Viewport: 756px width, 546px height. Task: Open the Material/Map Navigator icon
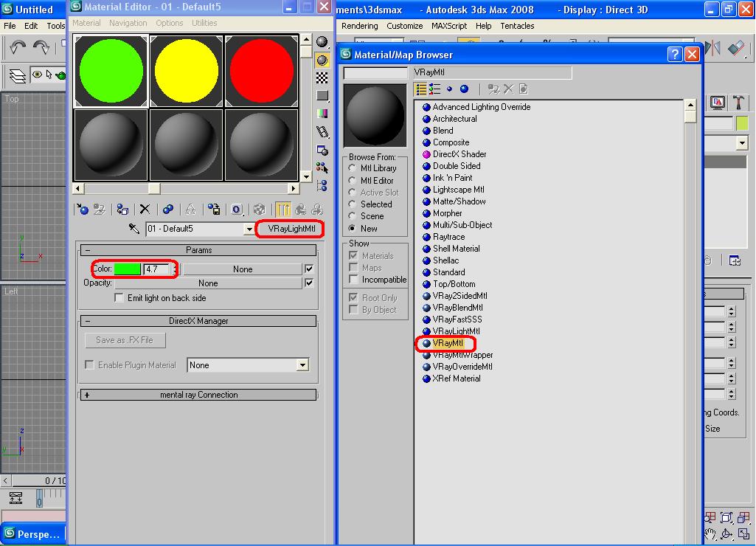click(x=322, y=186)
